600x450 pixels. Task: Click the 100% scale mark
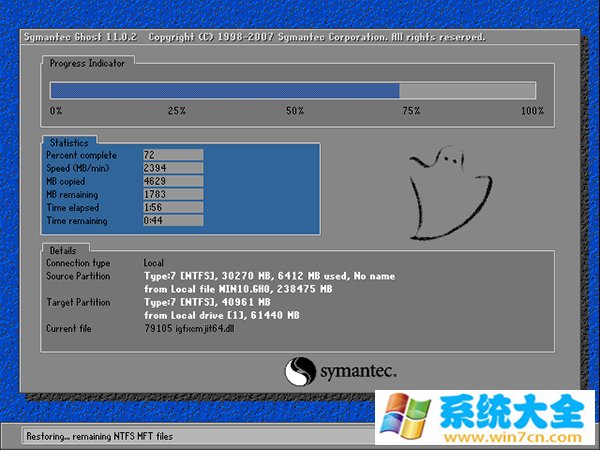[532, 111]
